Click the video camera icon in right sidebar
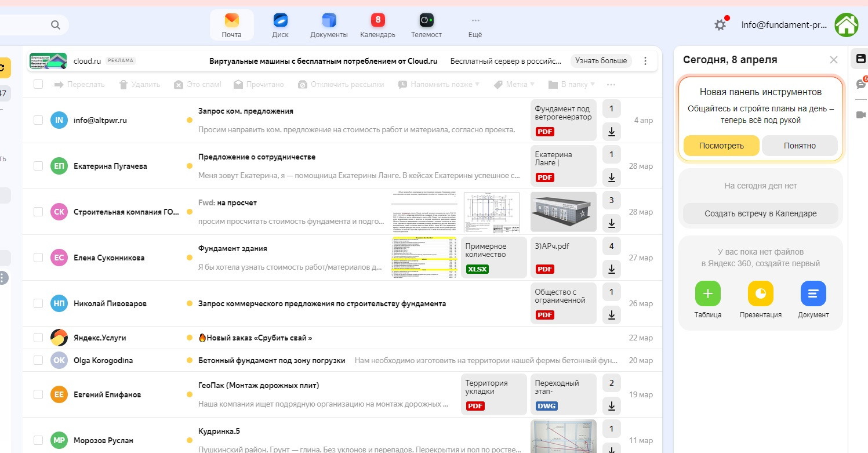 pos(861,114)
